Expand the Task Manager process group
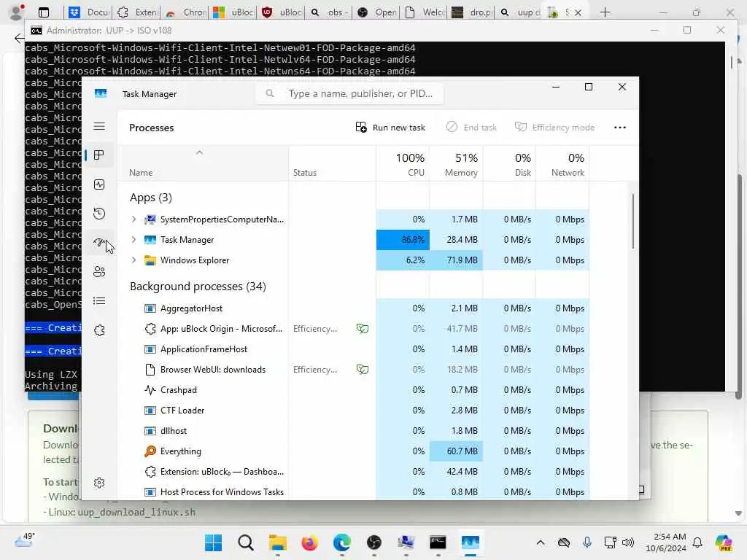747x560 pixels. (134, 239)
